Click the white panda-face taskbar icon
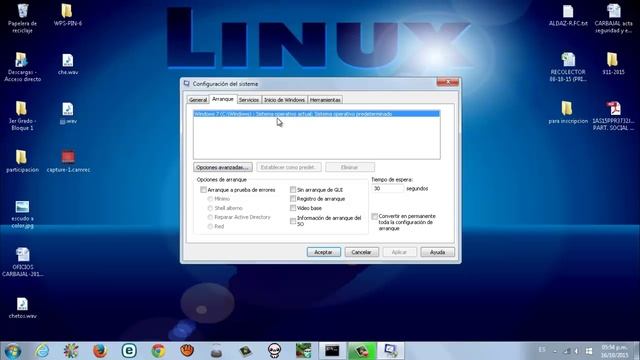 click(274, 351)
